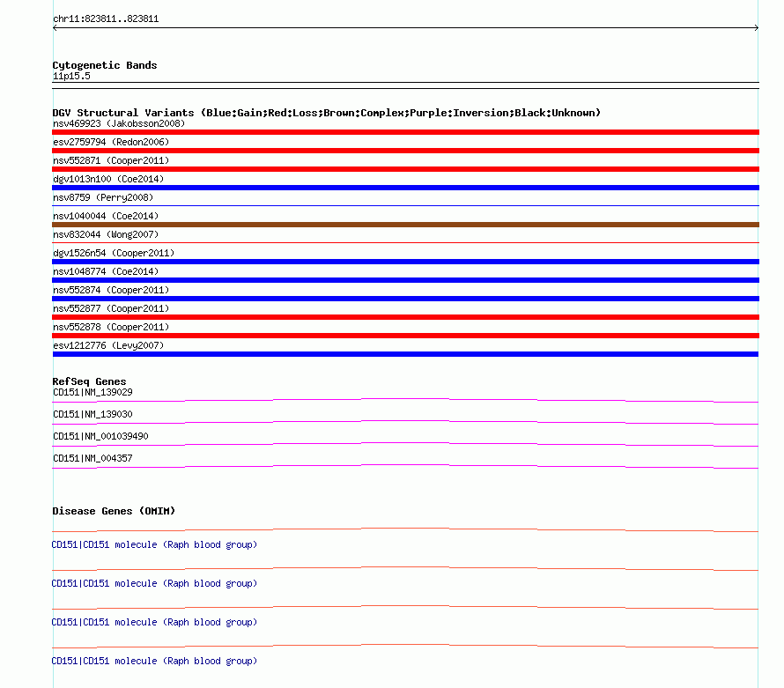
Task: Select nsv1048774 (Coe2014) variant label
Action: click(106, 271)
